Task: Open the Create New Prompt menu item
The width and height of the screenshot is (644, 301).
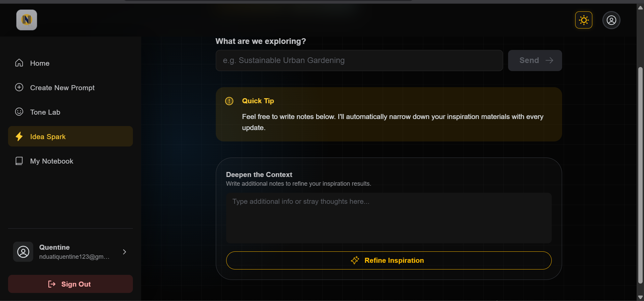Action: click(x=62, y=88)
